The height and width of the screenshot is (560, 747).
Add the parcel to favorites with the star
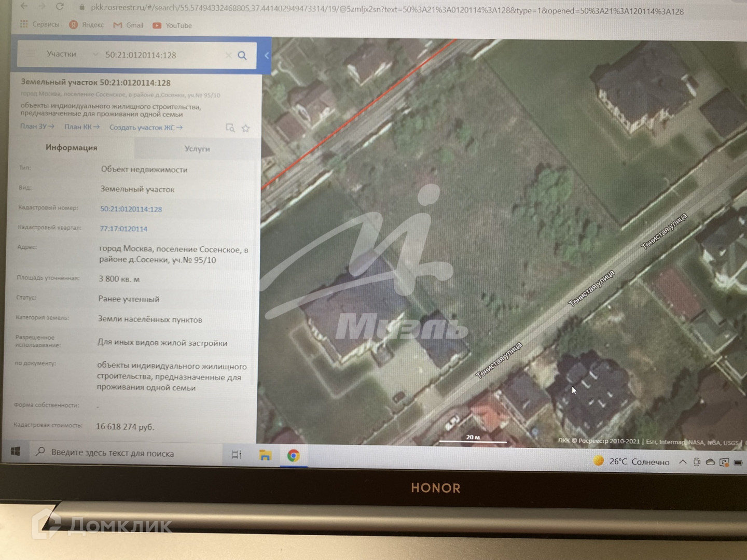point(246,128)
